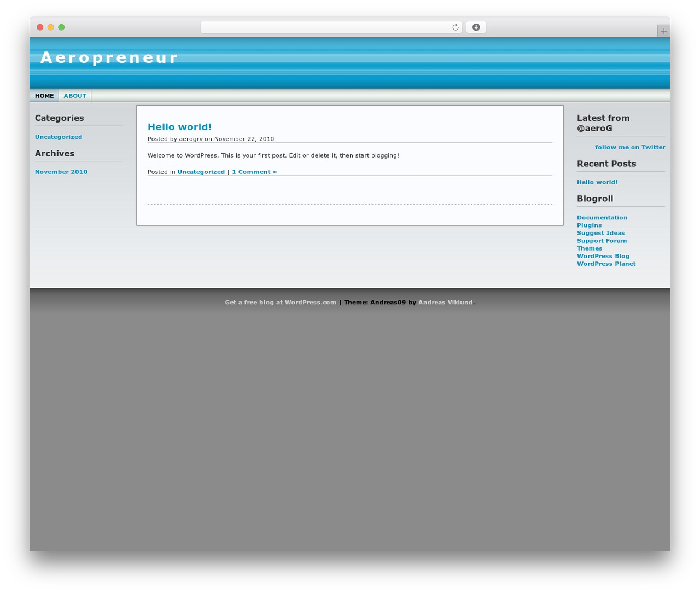Screen dimensions: 700x593
Task: Open the November 2010 archive
Action: click(61, 172)
